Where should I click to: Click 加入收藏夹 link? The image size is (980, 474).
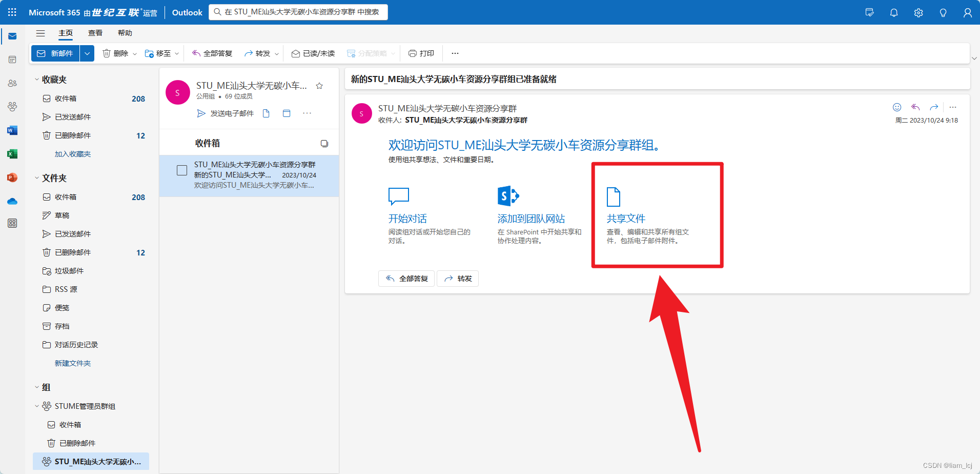click(73, 154)
